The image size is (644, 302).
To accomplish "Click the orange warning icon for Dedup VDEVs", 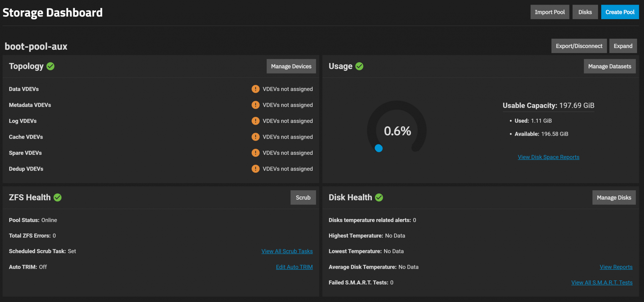I will tap(256, 169).
